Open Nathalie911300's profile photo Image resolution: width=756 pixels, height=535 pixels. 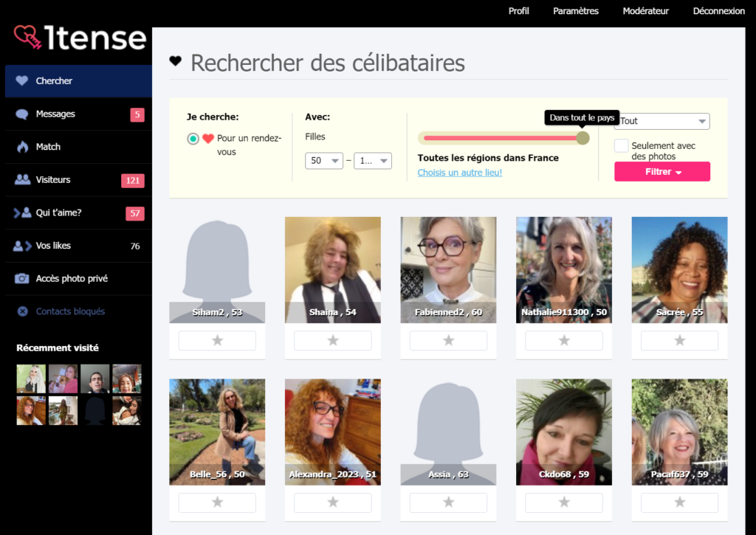(564, 270)
